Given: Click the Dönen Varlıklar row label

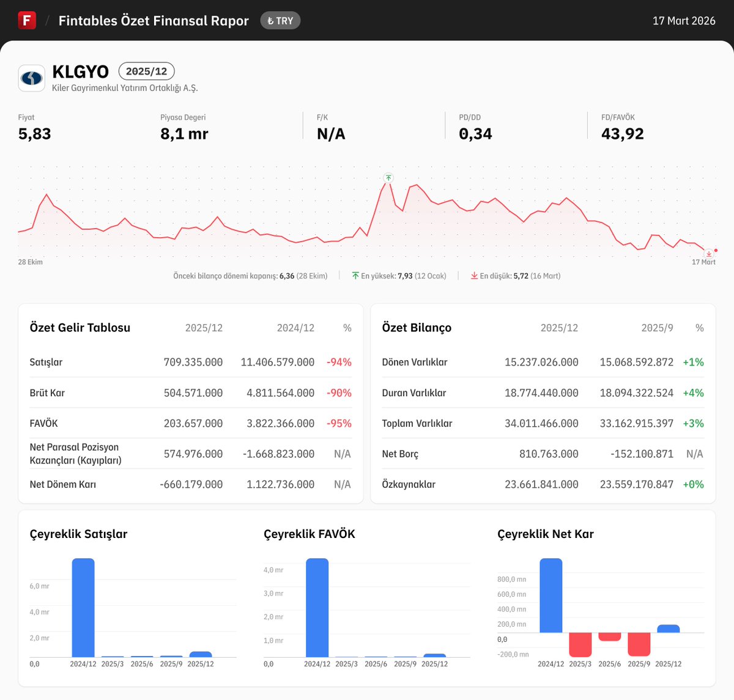Looking at the screenshot, I should [x=415, y=362].
